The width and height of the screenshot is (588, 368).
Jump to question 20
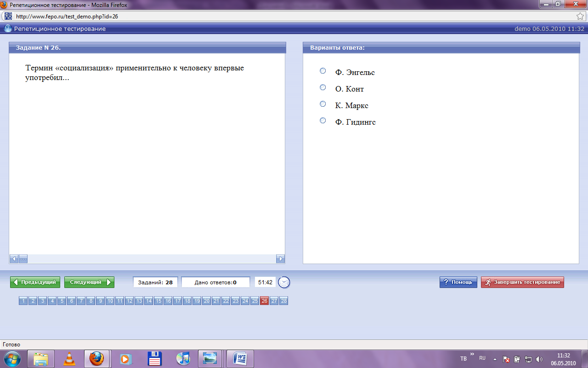[206, 301]
